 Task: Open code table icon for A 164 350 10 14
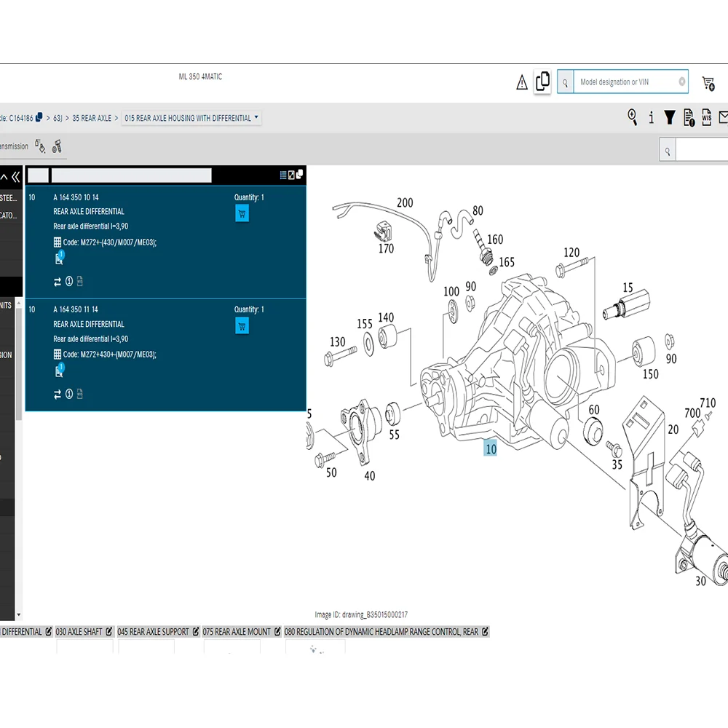(57, 242)
